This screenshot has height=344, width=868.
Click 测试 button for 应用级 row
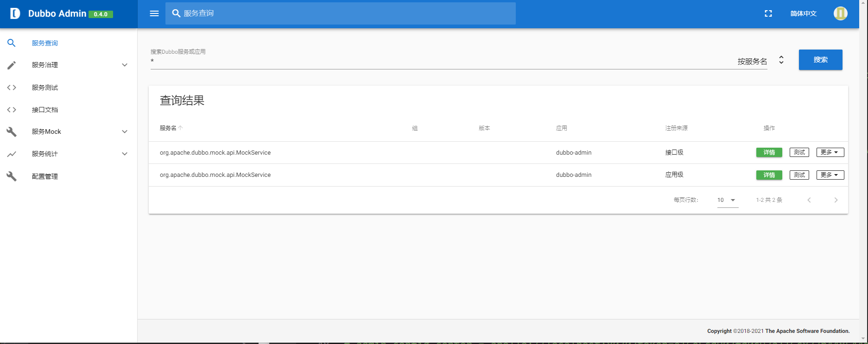coord(799,175)
